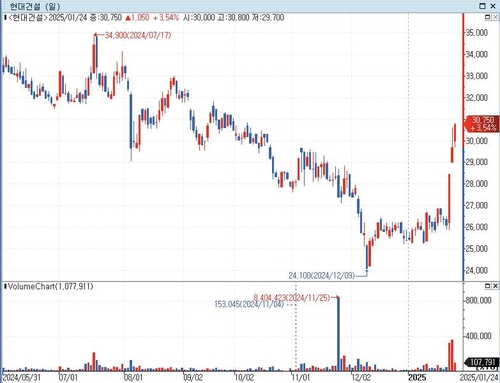Click the 27,000 price axis label
The image size is (500, 383).
pyautogui.click(x=476, y=205)
